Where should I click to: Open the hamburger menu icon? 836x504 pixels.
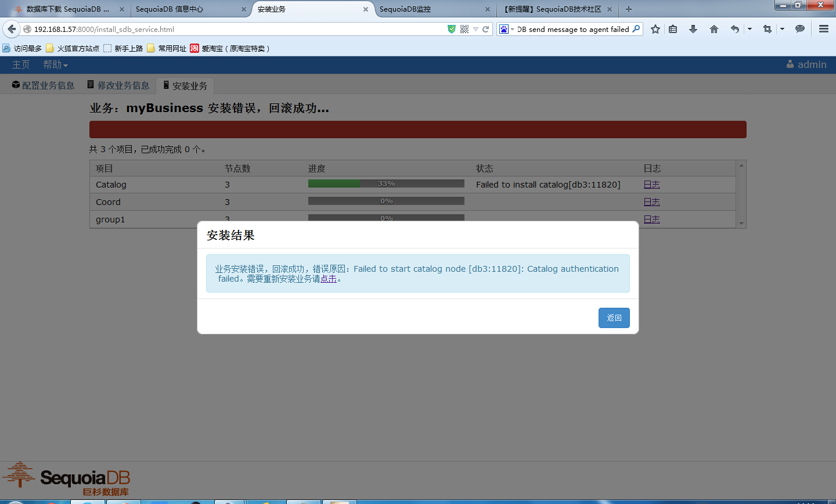click(823, 29)
